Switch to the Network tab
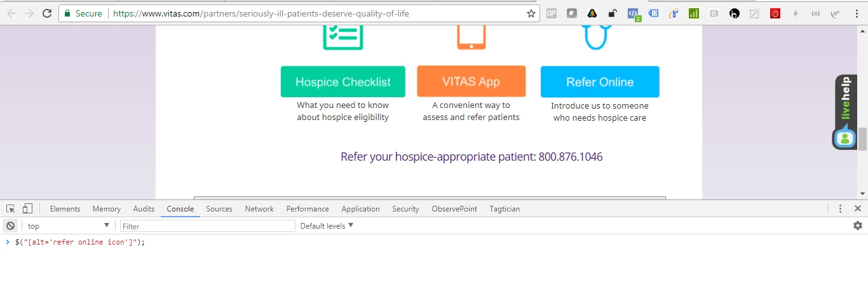Screen dimensions: 868x282 tap(259, 208)
